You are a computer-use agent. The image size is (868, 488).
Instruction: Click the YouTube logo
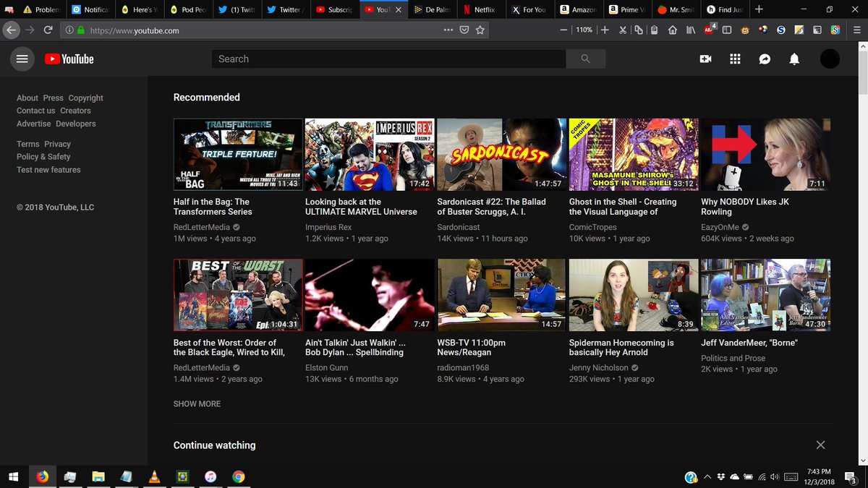pyautogui.click(x=69, y=59)
